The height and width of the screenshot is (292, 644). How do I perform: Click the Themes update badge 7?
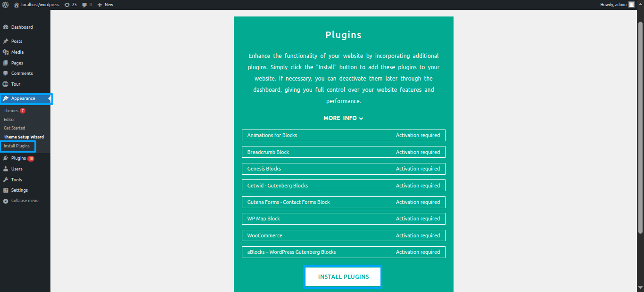[23, 111]
